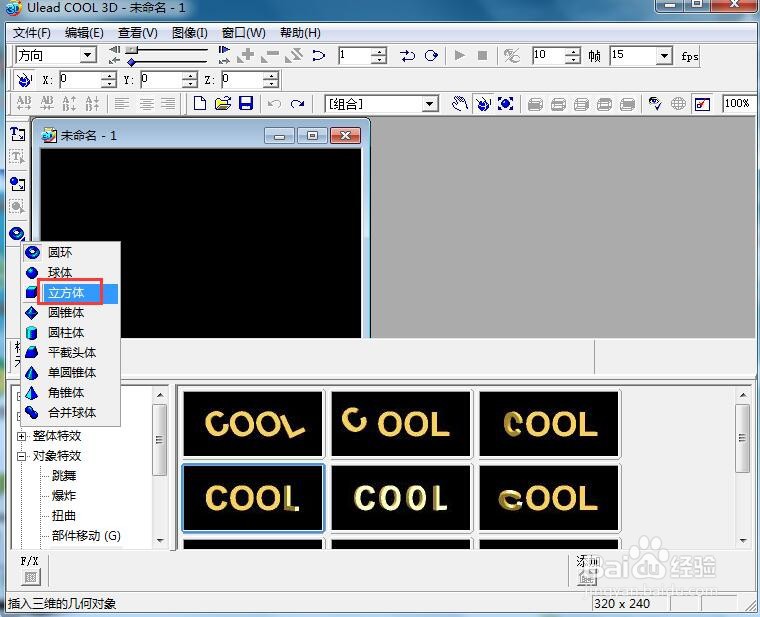This screenshot has width=760, height=617.
Task: Select 爆炸 in the effects tree
Action: [64, 495]
